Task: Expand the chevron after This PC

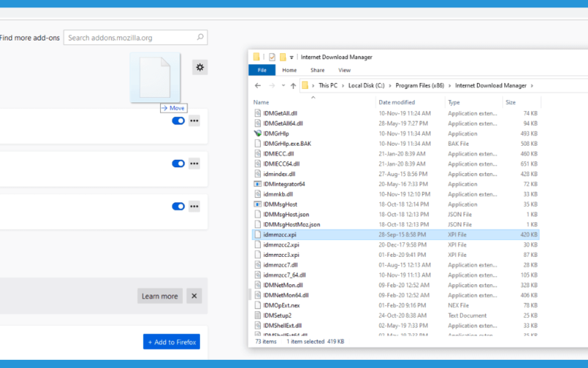Action: [x=343, y=85]
